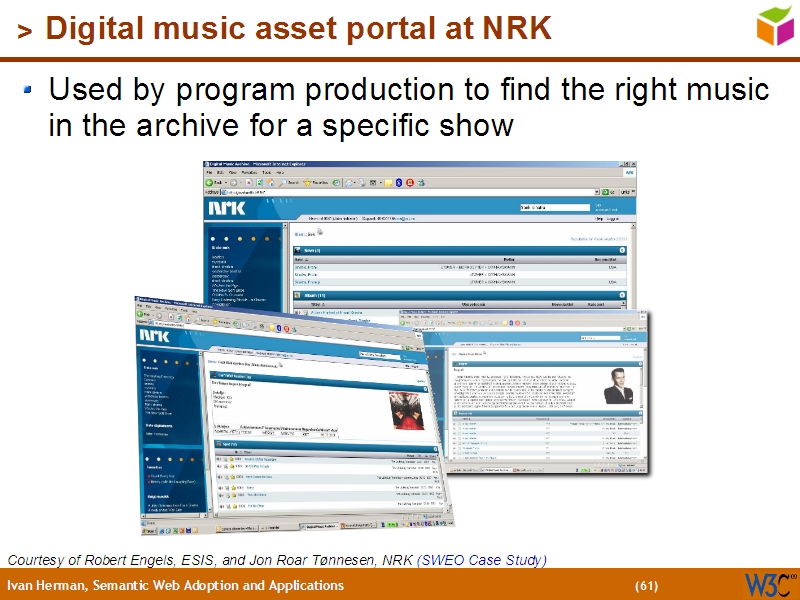Screen dimensions: 800x600
Task: Click the NRK logo in the topmost browser page
Action: (x=225, y=209)
